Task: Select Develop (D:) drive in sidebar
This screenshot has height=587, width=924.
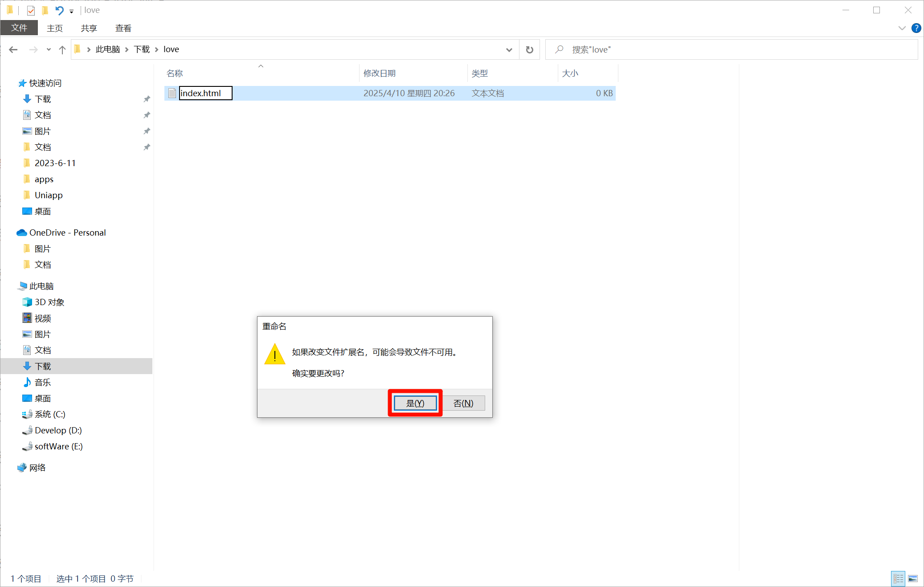Action: coord(58,430)
